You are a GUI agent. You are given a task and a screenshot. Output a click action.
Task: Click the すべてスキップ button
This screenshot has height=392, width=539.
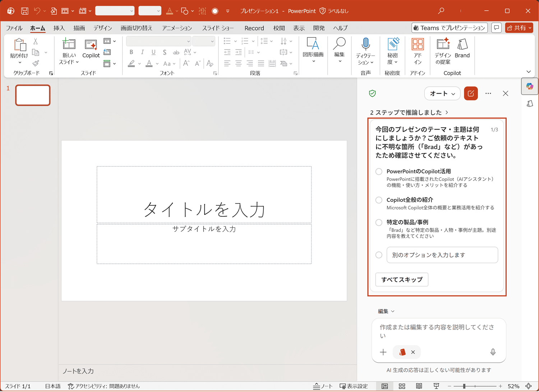[x=402, y=280]
